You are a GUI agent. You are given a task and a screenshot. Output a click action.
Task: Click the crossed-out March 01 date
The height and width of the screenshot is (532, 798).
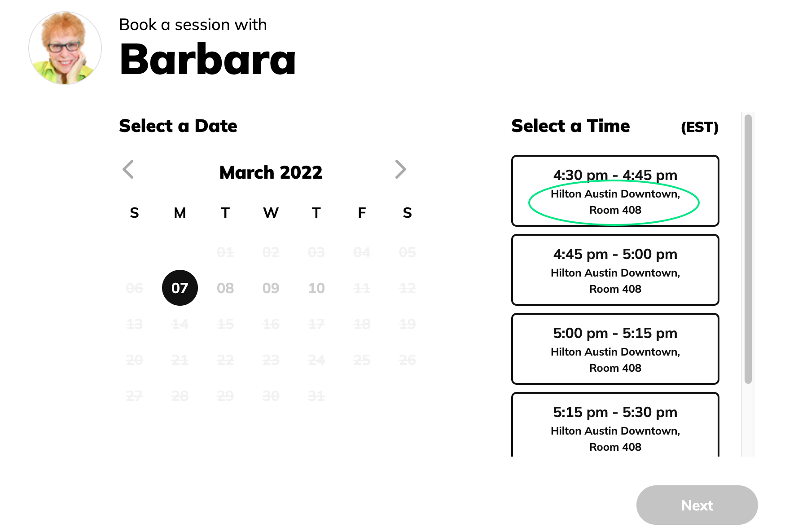click(x=225, y=252)
